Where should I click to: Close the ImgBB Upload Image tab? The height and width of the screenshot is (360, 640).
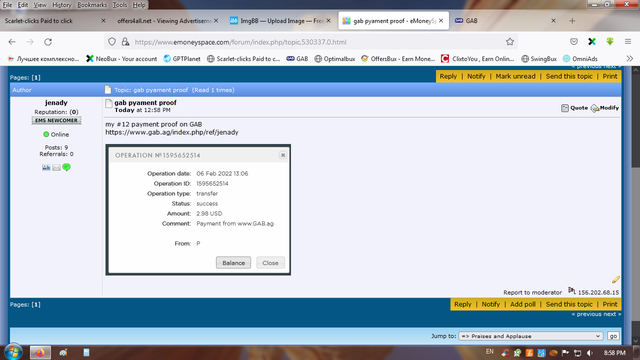coord(329,20)
